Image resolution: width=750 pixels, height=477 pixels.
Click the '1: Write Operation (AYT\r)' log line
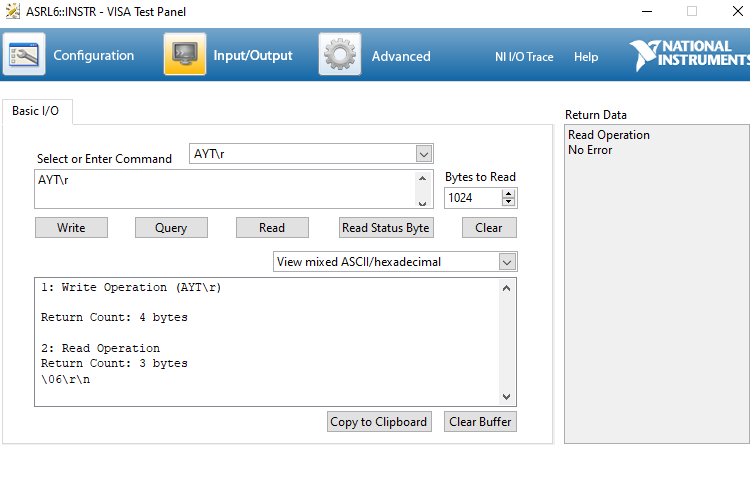tap(131, 287)
